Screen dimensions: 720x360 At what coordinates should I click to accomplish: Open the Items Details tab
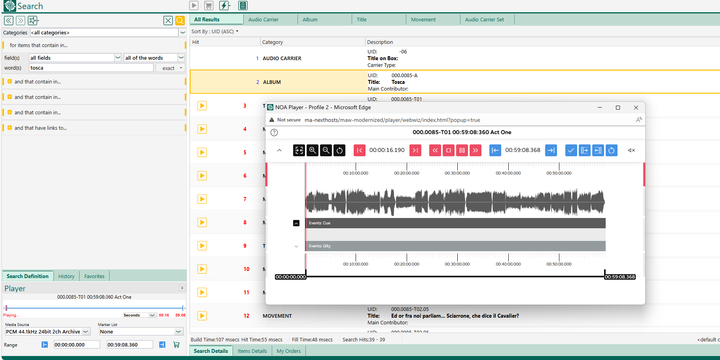(252, 351)
